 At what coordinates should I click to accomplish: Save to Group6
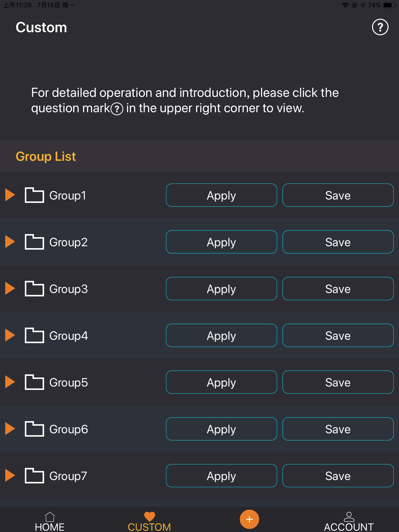tap(338, 429)
